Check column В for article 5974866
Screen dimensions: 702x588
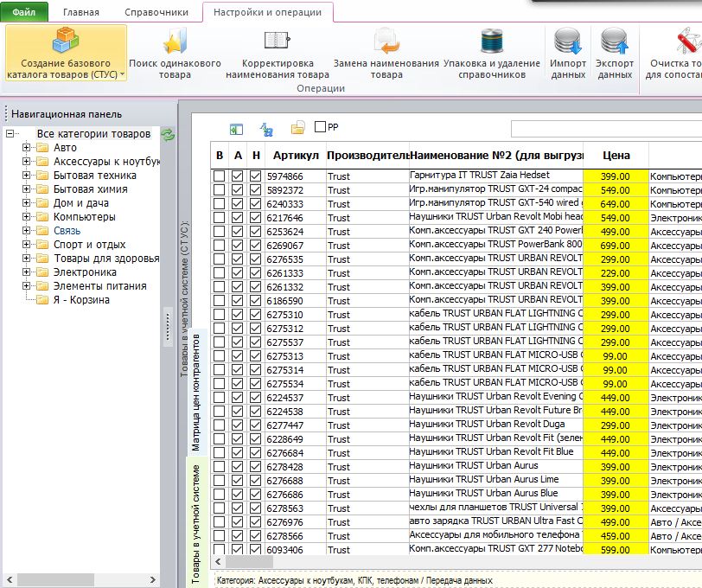tap(219, 176)
